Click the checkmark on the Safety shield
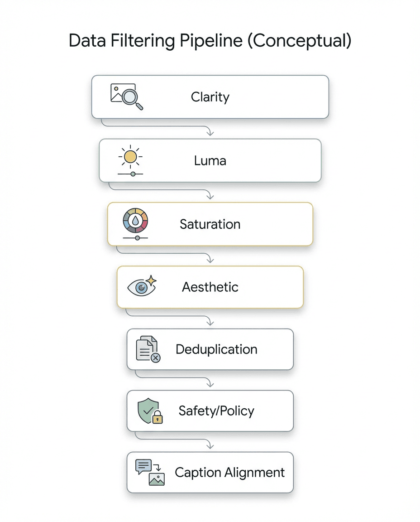 pos(147,411)
